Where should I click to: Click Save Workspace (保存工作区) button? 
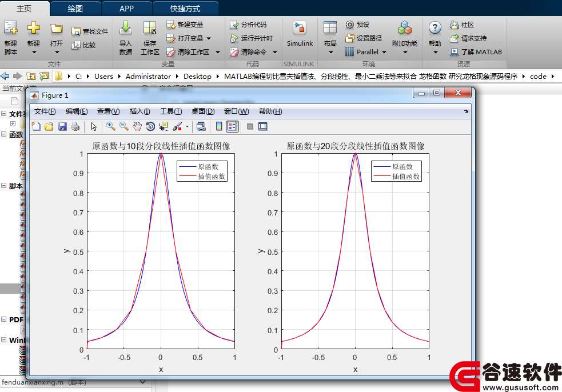pyautogui.click(x=150, y=37)
